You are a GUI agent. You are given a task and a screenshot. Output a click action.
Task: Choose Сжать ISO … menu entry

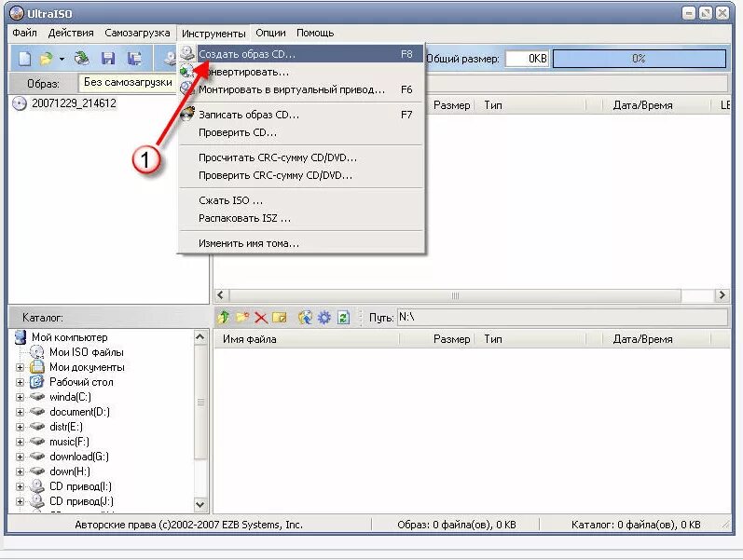(301, 200)
